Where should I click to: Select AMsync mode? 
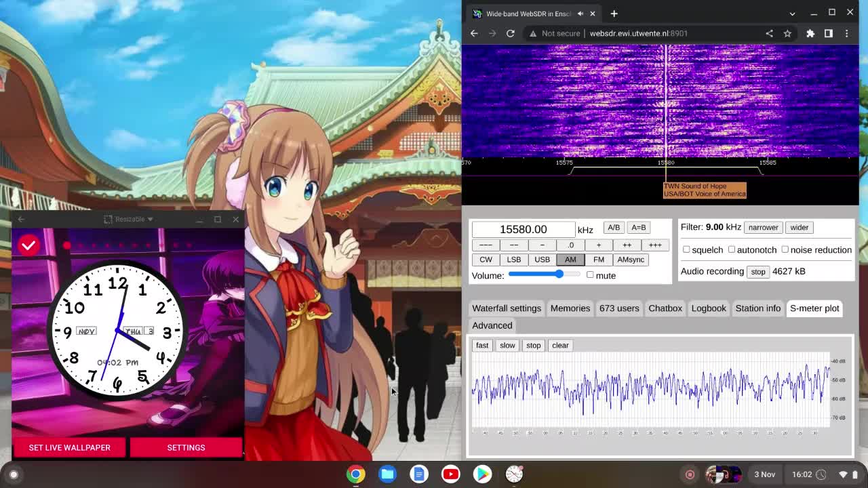coord(631,260)
